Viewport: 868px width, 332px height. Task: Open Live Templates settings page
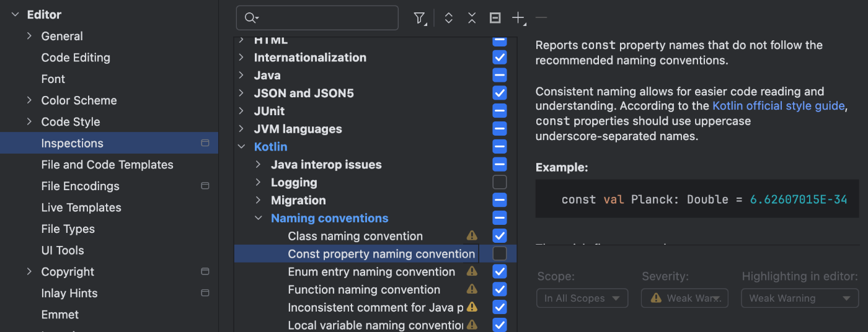81,207
